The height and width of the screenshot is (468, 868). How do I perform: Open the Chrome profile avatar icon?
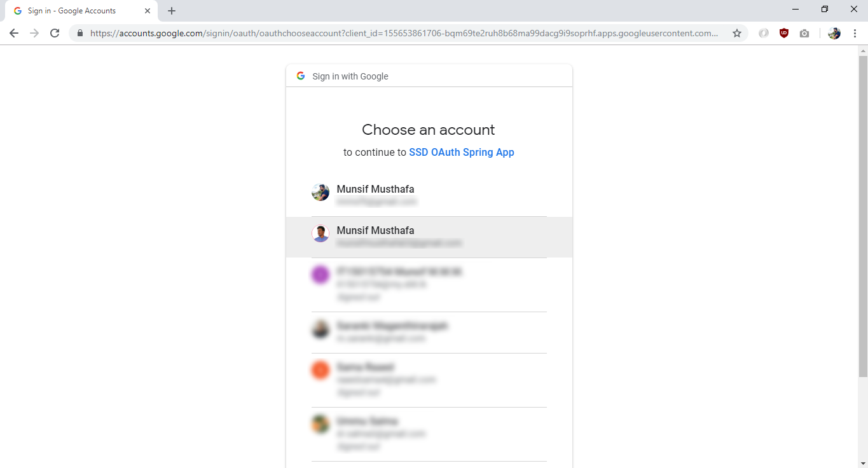click(834, 32)
